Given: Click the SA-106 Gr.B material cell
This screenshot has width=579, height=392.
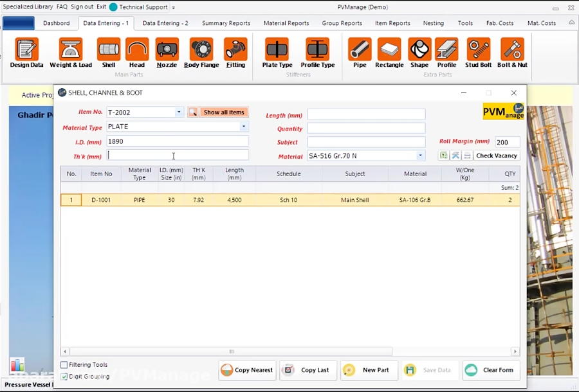Looking at the screenshot, I should [415, 200].
